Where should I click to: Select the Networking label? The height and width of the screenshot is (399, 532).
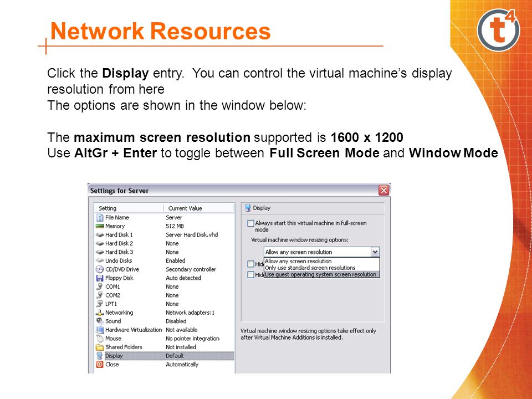119,313
